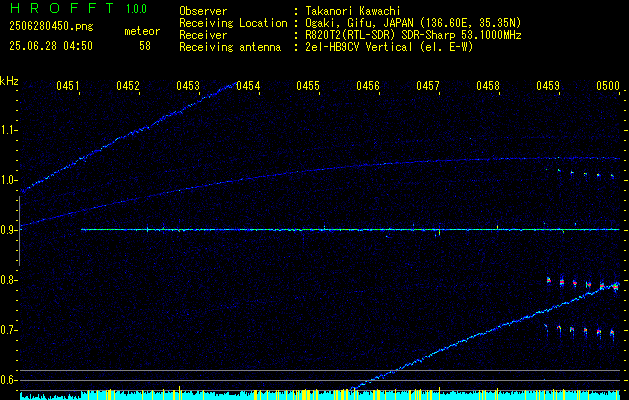Click time marker 0455
Viewport: 629px width, 400px height.
tap(308, 85)
